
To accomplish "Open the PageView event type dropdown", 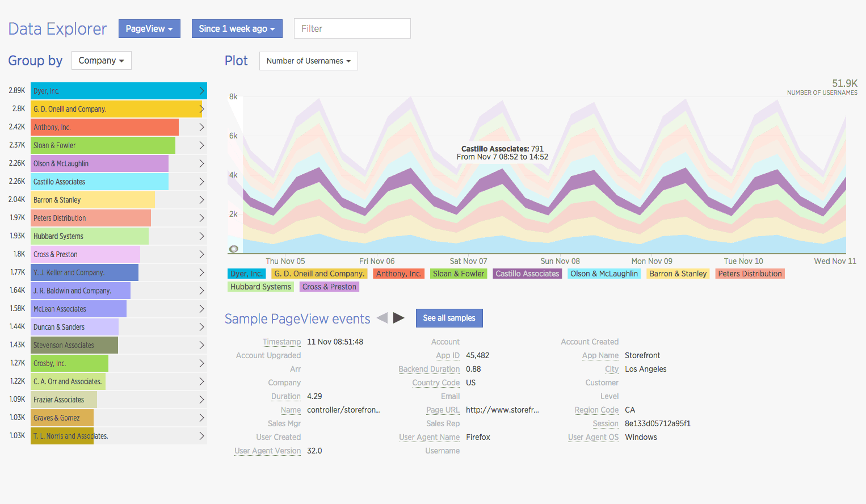I will point(149,28).
